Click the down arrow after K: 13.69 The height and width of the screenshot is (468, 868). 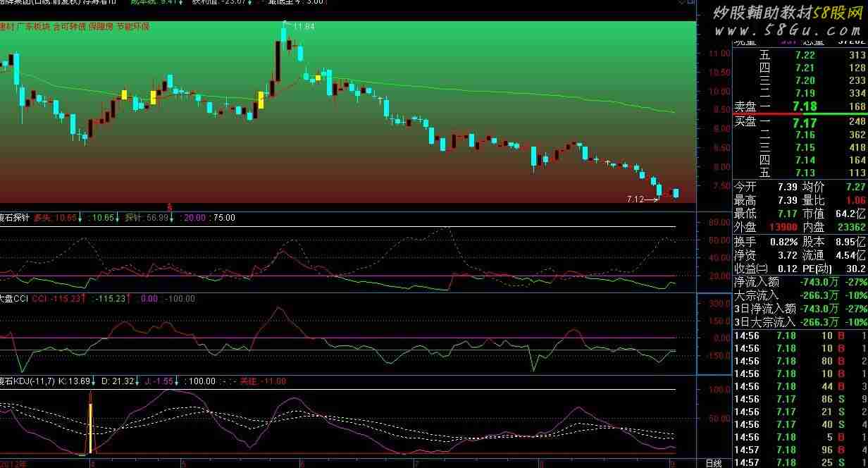click(93, 381)
